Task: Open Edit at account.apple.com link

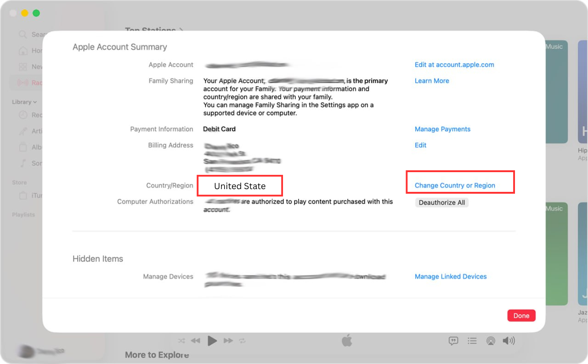Action: pyautogui.click(x=454, y=65)
